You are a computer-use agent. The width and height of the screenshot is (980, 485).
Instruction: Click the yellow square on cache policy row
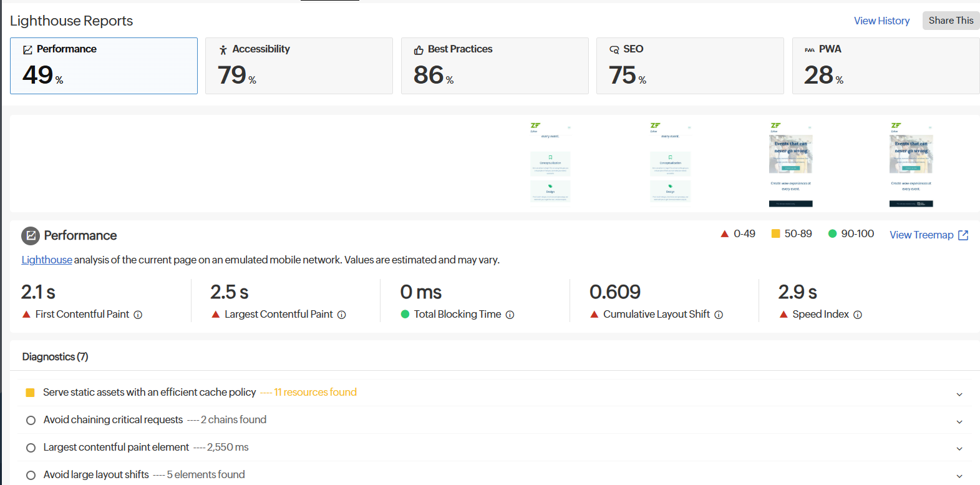(x=30, y=393)
